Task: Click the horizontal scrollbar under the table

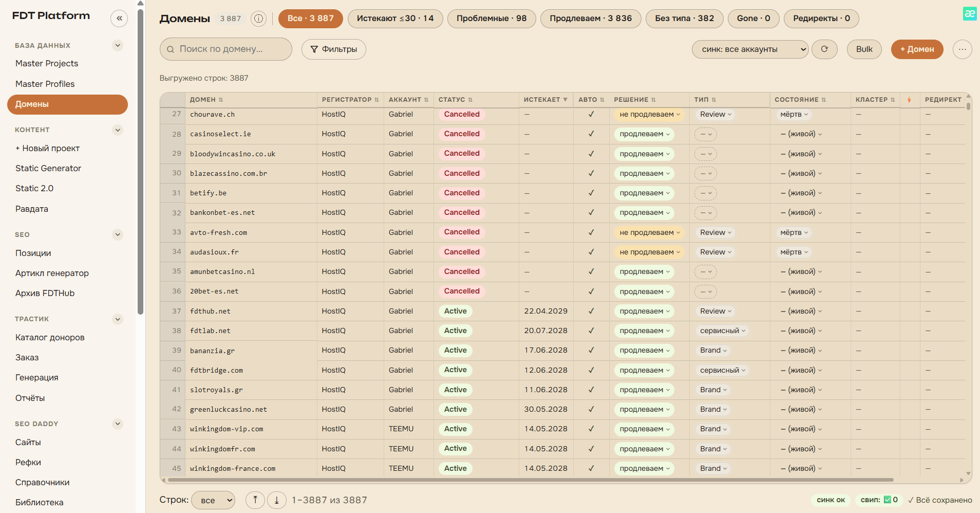Action: click(531, 480)
